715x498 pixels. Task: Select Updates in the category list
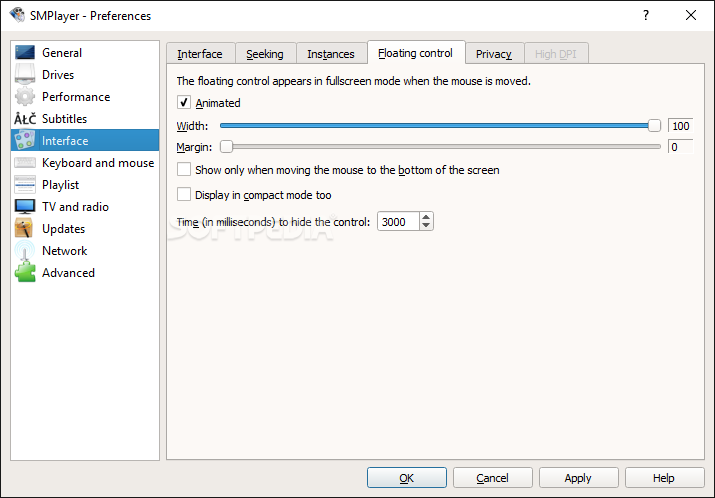pyautogui.click(x=85, y=228)
